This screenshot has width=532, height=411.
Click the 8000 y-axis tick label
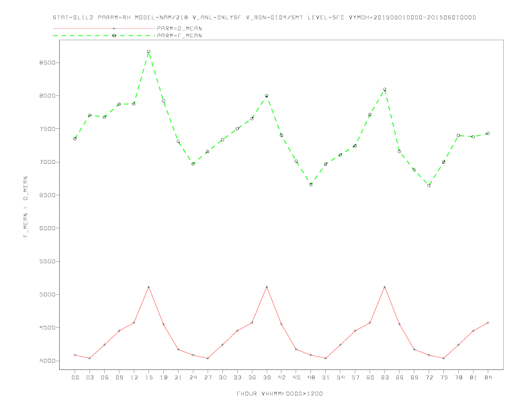tap(48, 96)
